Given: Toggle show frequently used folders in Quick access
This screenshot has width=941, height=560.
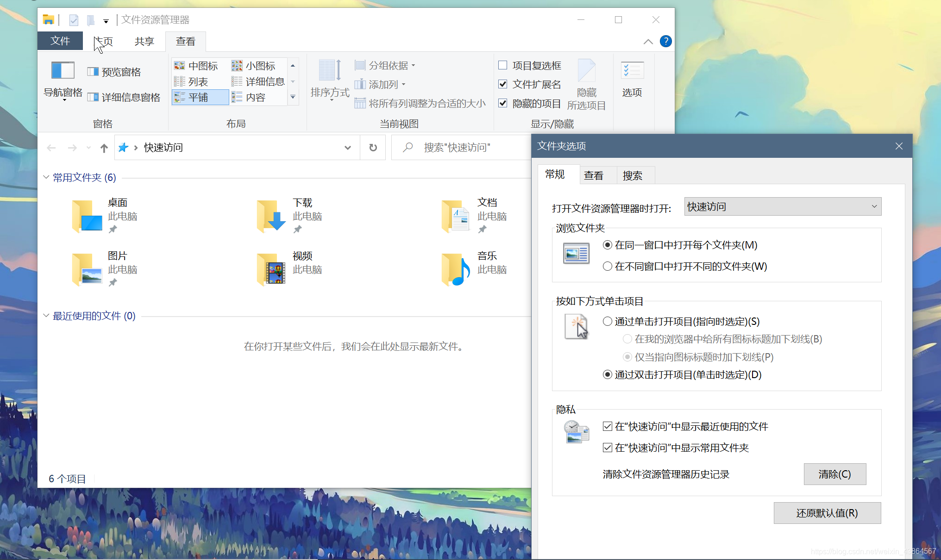Looking at the screenshot, I should [676, 448].
